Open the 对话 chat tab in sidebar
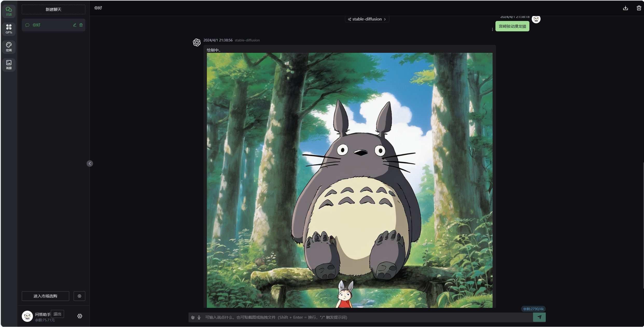Image resolution: width=644 pixels, height=327 pixels. click(x=9, y=11)
